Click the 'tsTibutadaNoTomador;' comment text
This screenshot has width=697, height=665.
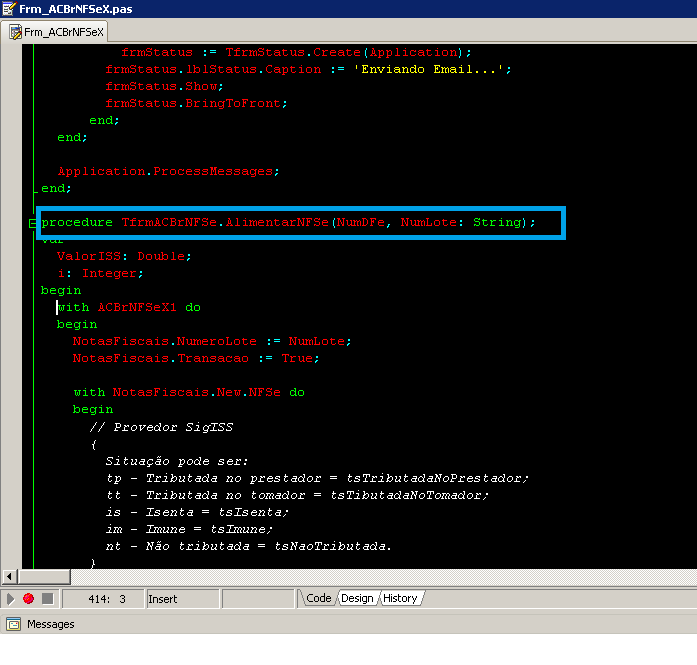[x=409, y=495]
